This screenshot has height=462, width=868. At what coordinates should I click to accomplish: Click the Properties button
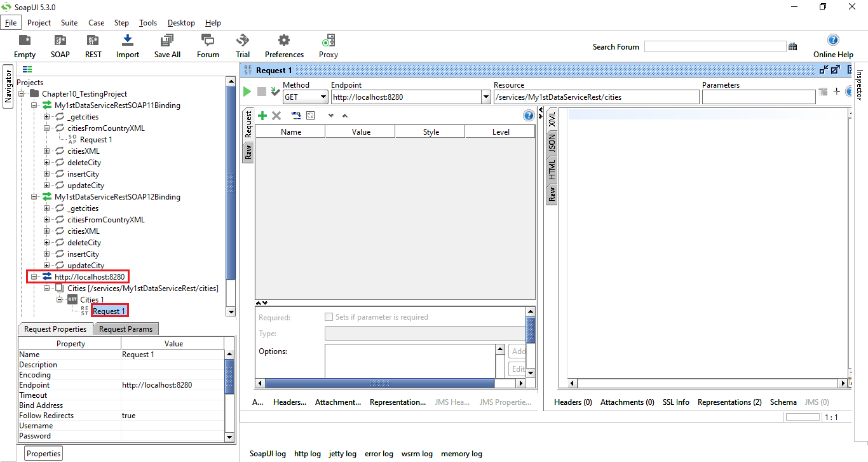tap(44, 453)
